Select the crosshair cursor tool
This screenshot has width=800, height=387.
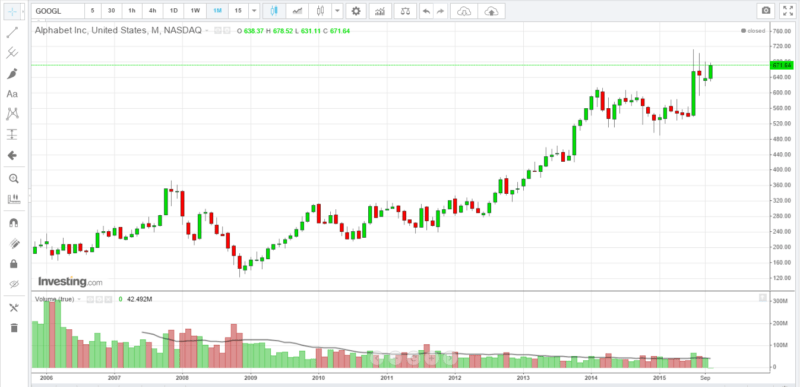click(12, 11)
